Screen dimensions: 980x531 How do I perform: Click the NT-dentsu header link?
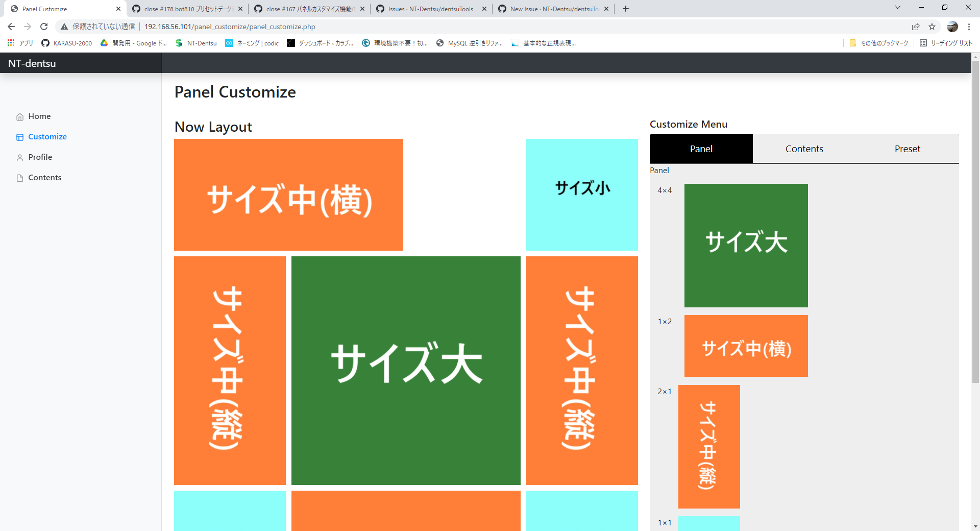pos(31,63)
